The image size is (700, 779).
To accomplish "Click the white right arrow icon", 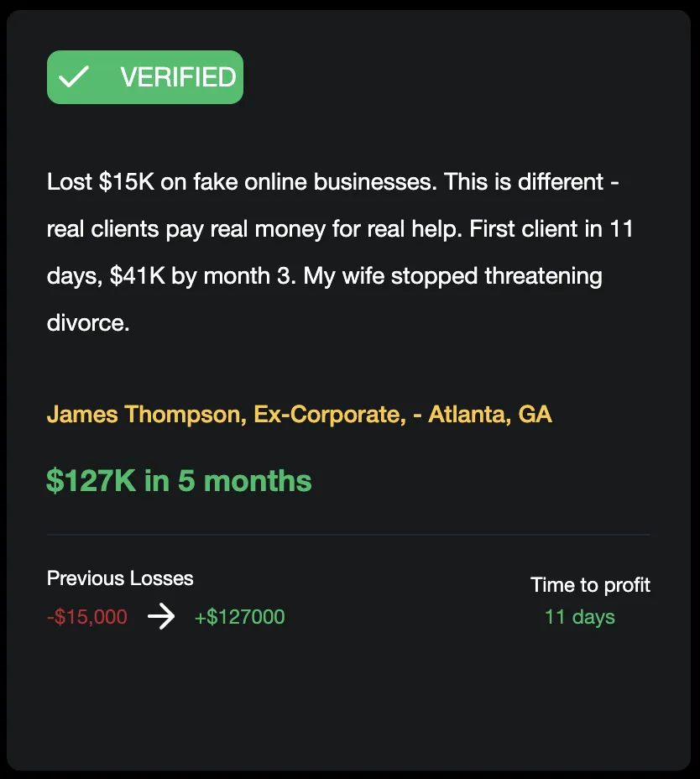I will [x=161, y=617].
